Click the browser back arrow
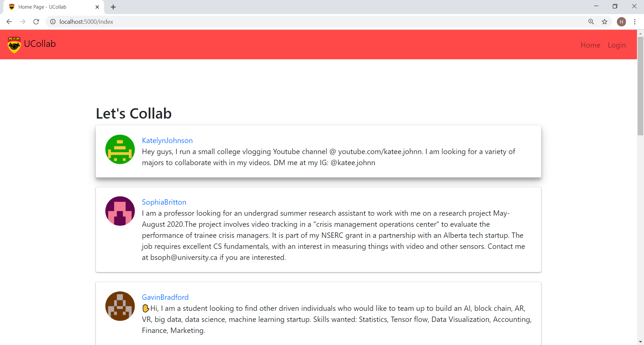This screenshot has height=345, width=644. [9, 21]
